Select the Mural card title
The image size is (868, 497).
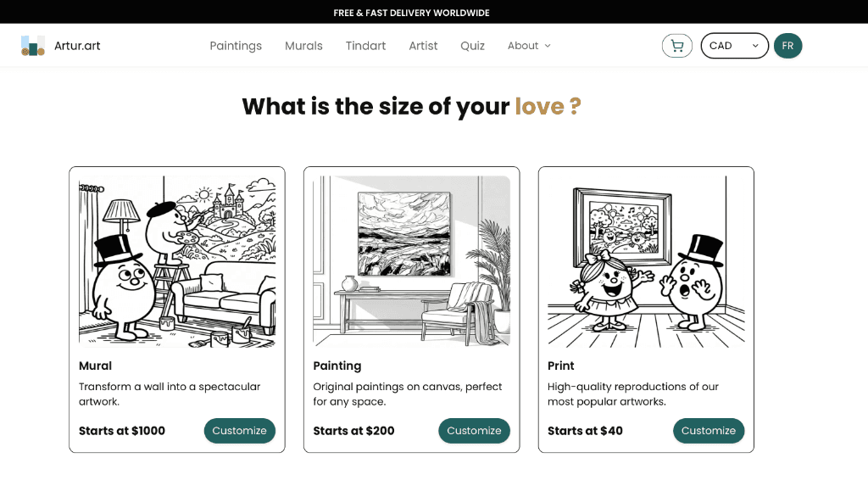[95, 366]
